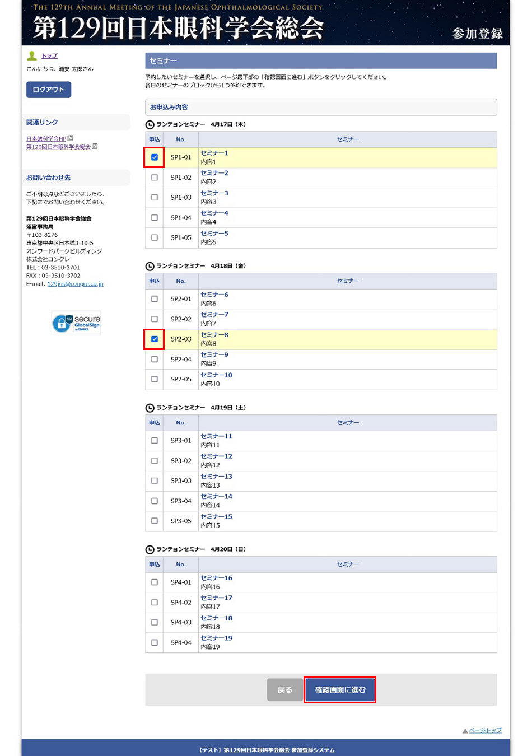Image resolution: width=532 pixels, height=756 pixels.
Task: Open the セミナー15 link
Action: (x=216, y=517)
